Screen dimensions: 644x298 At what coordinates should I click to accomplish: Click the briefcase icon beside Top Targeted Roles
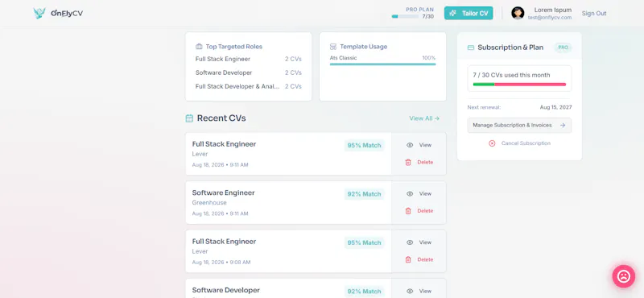pyautogui.click(x=199, y=47)
